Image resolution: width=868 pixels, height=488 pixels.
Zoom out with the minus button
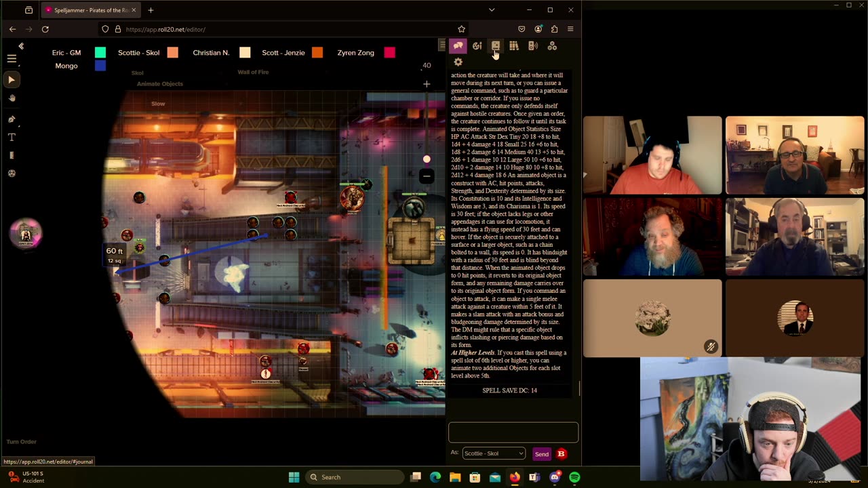[x=427, y=177]
